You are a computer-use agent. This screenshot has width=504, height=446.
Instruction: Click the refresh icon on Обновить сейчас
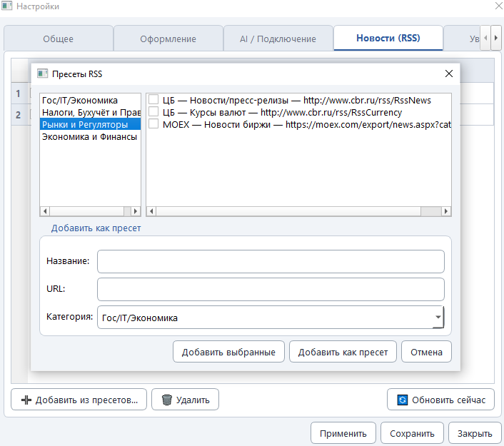(x=403, y=400)
